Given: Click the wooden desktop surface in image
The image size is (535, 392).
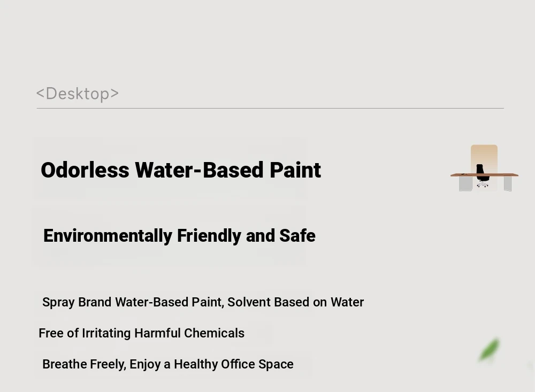Looking at the screenshot, I should pyautogui.click(x=484, y=175).
